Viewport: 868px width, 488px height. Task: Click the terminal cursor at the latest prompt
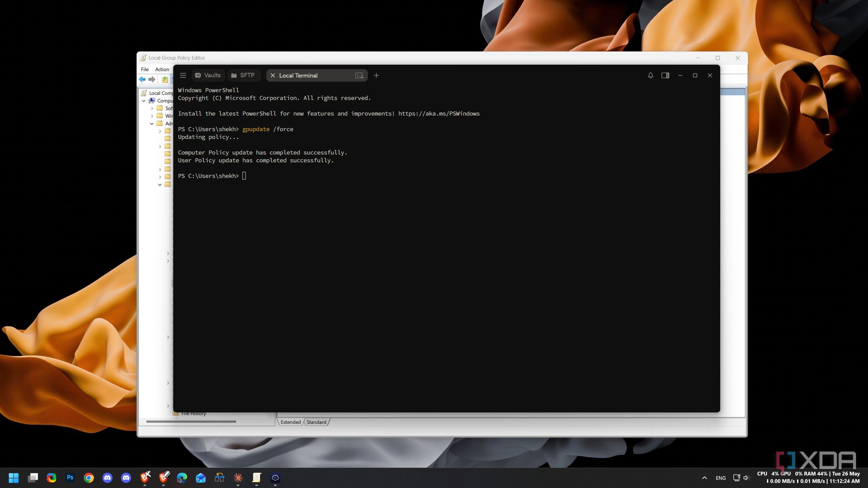point(244,176)
